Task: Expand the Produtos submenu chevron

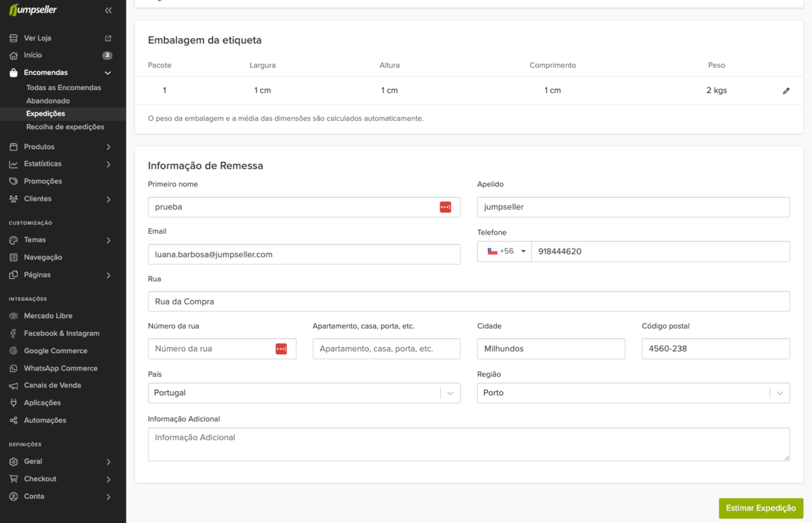Action: pyautogui.click(x=109, y=147)
